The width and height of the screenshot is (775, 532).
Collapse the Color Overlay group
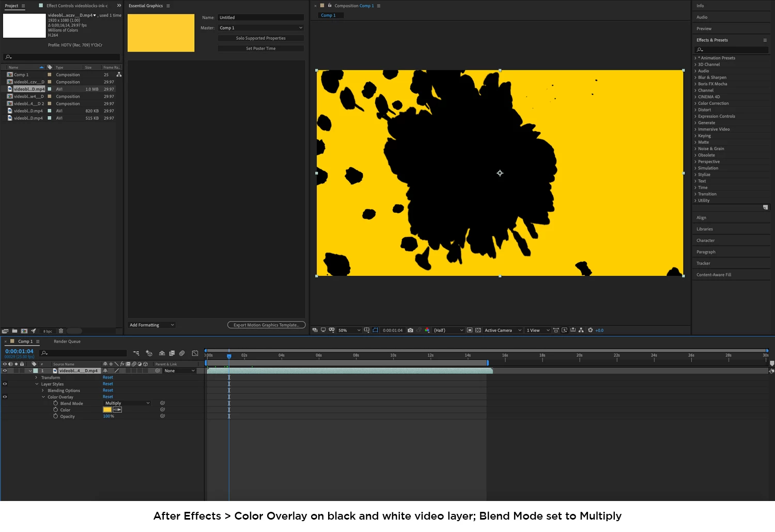pyautogui.click(x=43, y=397)
